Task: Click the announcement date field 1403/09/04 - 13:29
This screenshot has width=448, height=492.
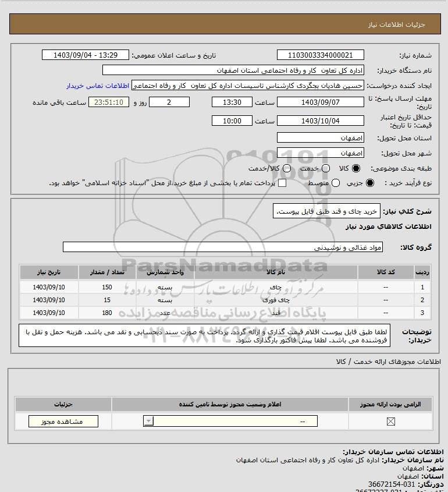Action: tap(86, 55)
